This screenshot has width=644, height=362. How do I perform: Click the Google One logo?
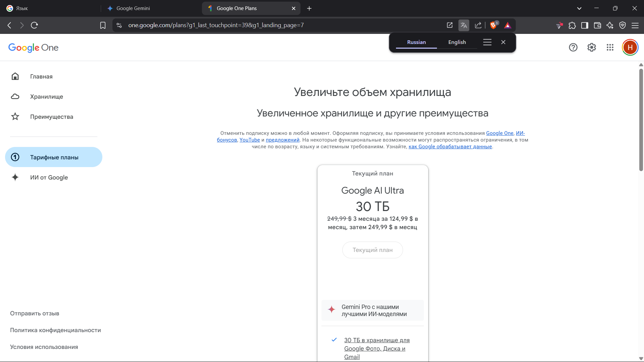point(33,48)
